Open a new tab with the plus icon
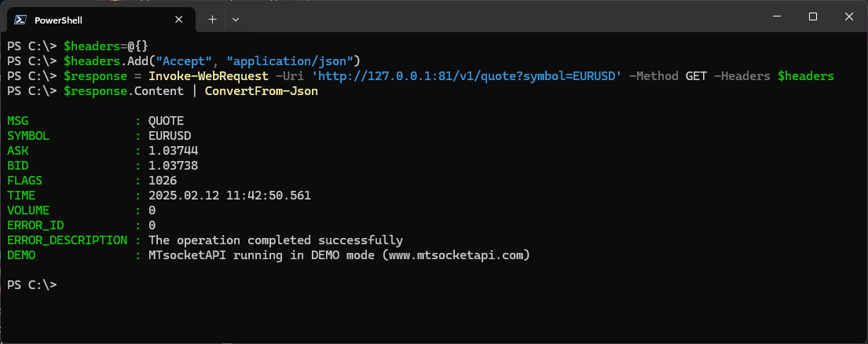The width and height of the screenshot is (868, 344). (x=212, y=19)
